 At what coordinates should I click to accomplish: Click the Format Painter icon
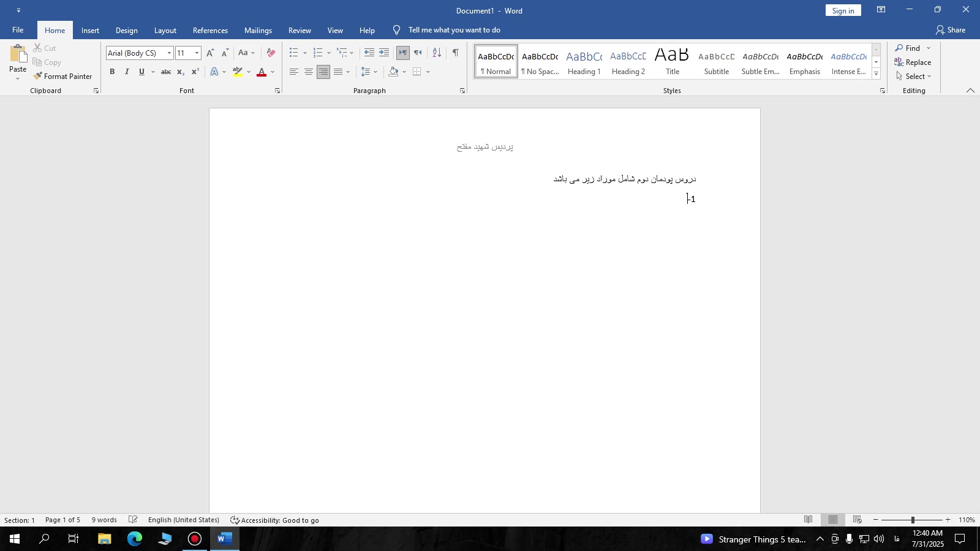[x=38, y=77]
